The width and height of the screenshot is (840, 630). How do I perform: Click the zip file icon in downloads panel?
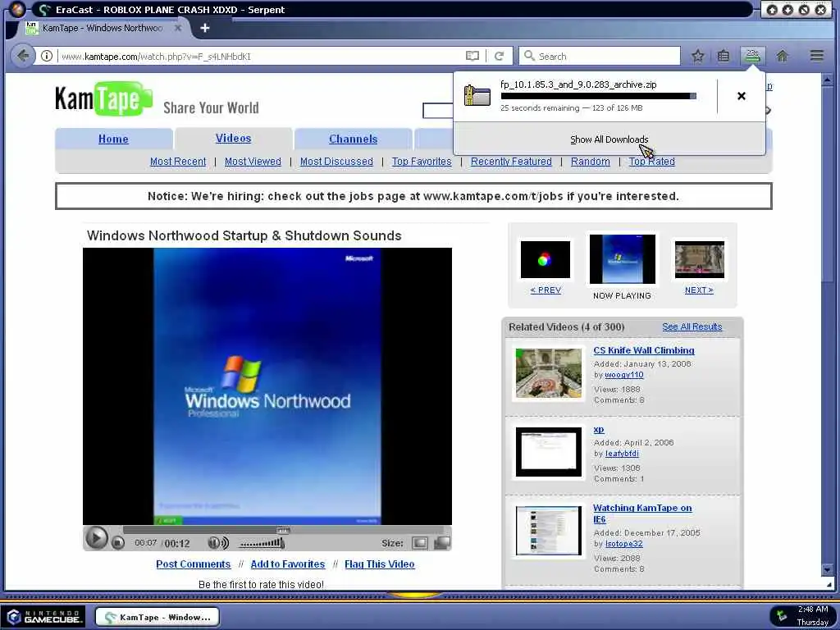(477, 95)
